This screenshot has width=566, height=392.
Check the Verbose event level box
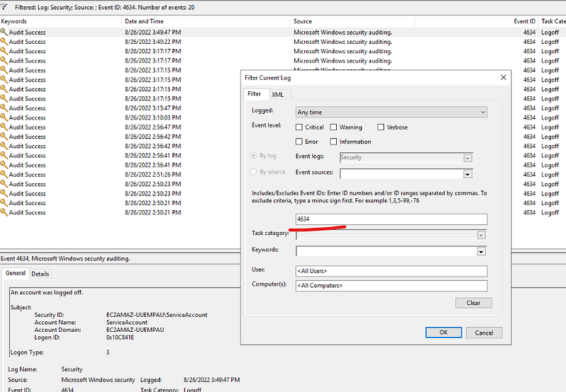(381, 127)
